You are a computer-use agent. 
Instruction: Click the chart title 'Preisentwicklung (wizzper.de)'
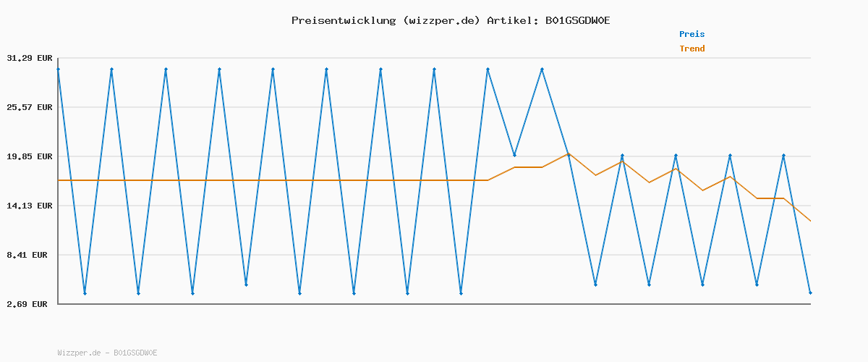point(386,20)
